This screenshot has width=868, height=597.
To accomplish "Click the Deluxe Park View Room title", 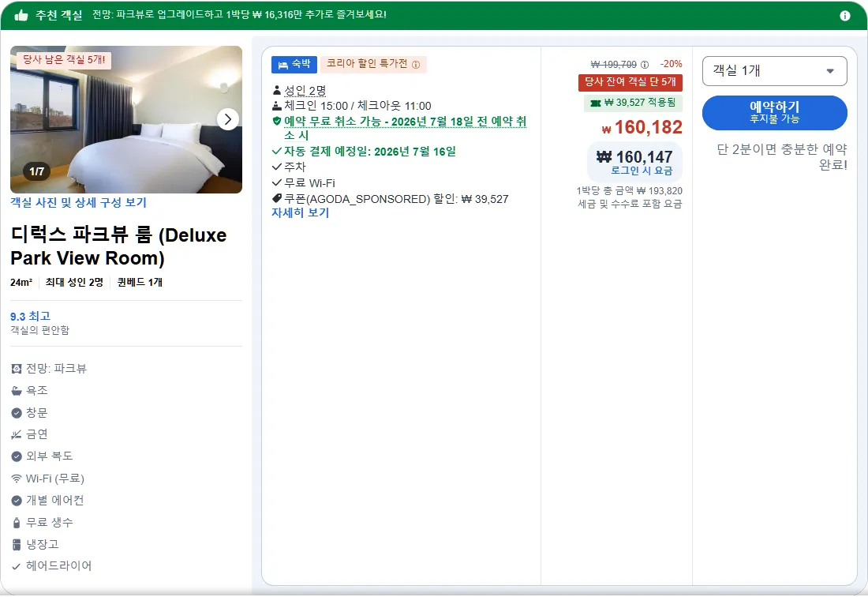I will 118,246.
